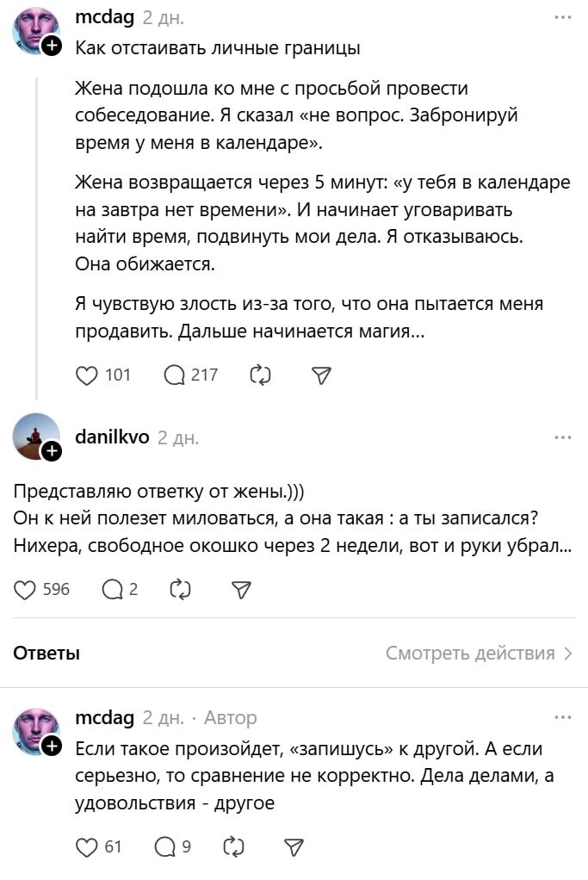Repost the first mcdag post
Screen dimensions: 588x880
(260, 375)
